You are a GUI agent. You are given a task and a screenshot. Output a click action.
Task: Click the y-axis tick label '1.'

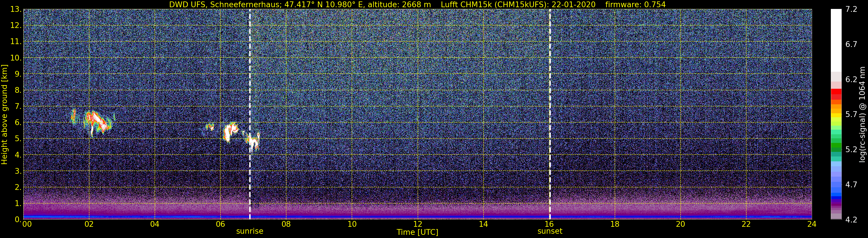coord(18,204)
